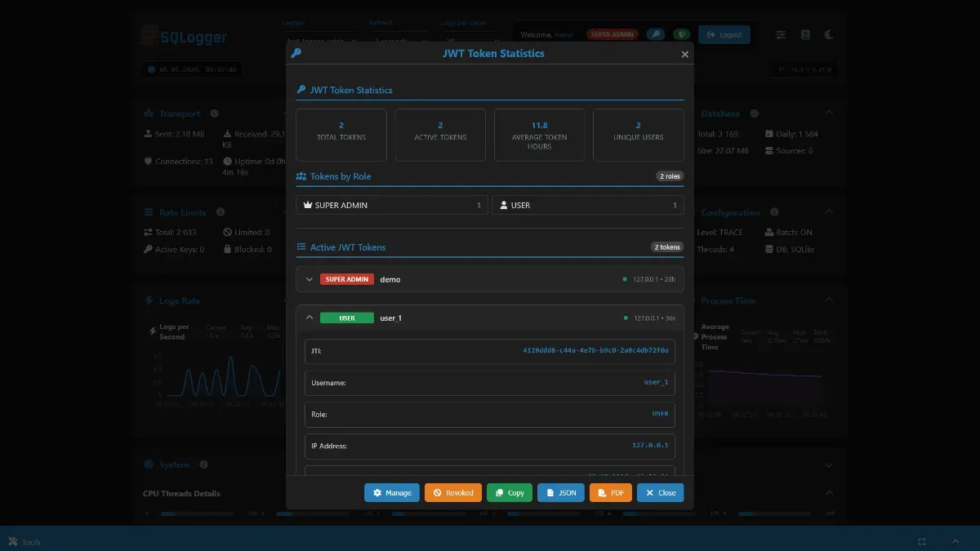
Task: Click the Username value user_1
Action: point(657,382)
